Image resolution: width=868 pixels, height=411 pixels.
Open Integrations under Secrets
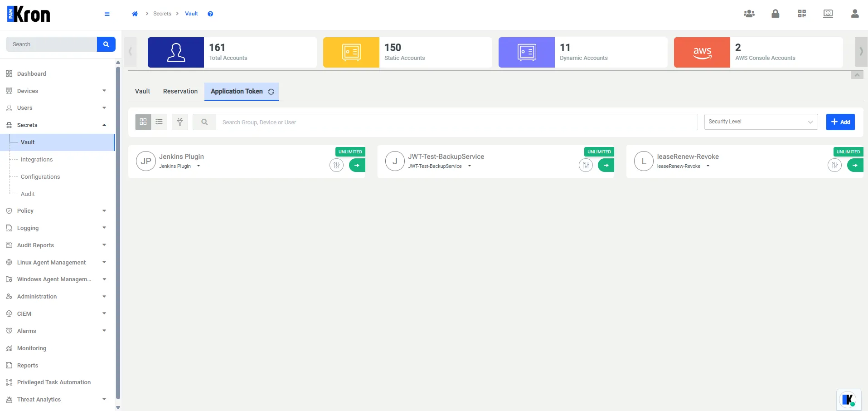pos(37,160)
